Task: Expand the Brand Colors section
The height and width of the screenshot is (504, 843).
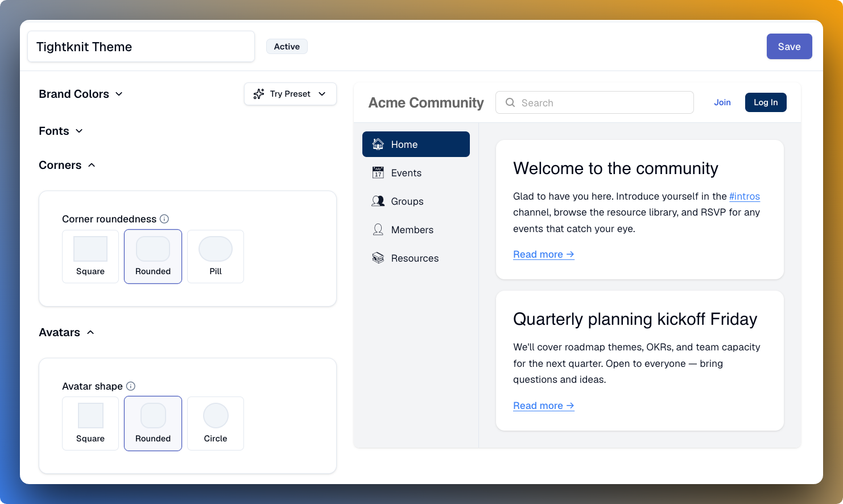Action: 81,94
